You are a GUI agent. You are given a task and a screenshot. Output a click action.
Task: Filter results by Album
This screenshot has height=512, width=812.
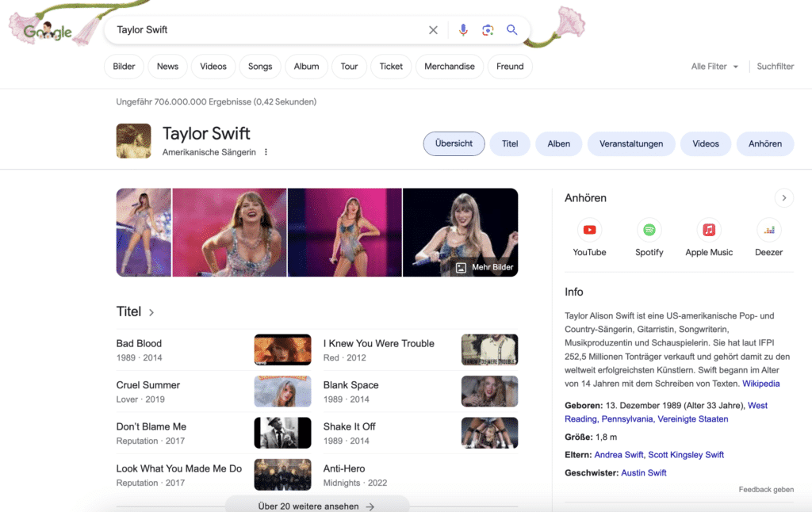(x=307, y=67)
